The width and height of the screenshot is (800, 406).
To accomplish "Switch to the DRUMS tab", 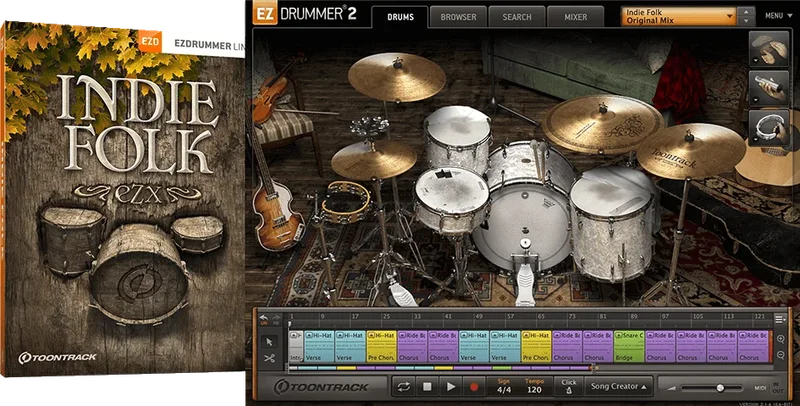I will tap(401, 17).
